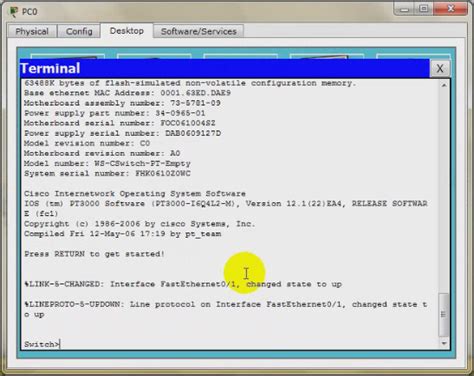Click the terminal scrollbar up arrow
Screen dimensions: 474x376
tap(444, 86)
